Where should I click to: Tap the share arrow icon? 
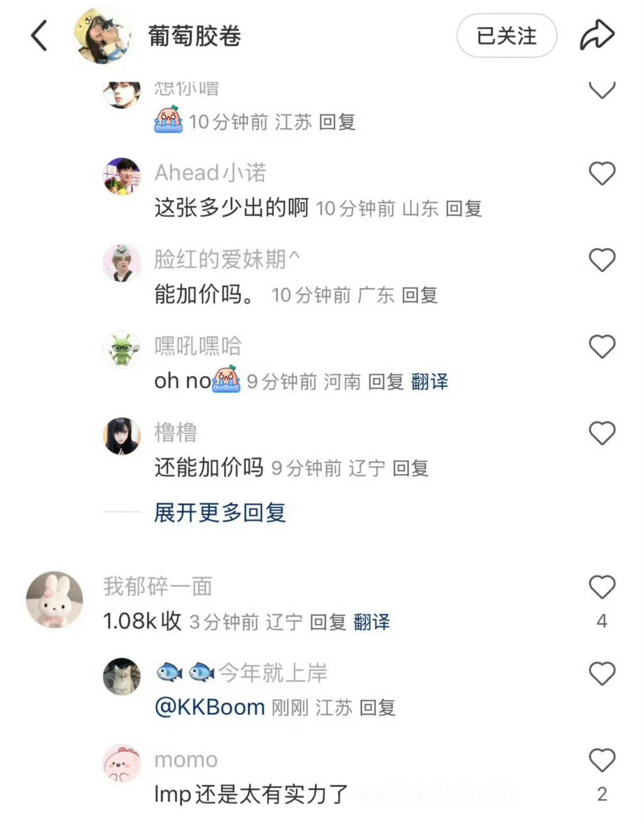(x=597, y=35)
